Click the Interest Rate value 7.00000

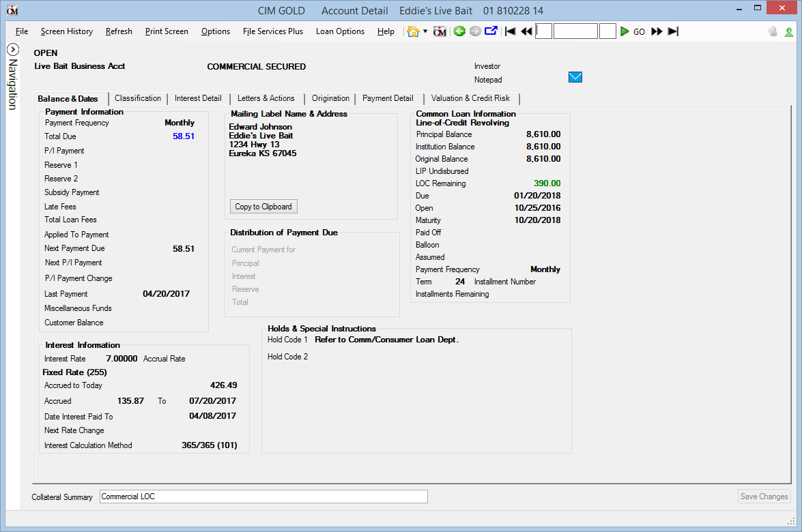click(121, 359)
